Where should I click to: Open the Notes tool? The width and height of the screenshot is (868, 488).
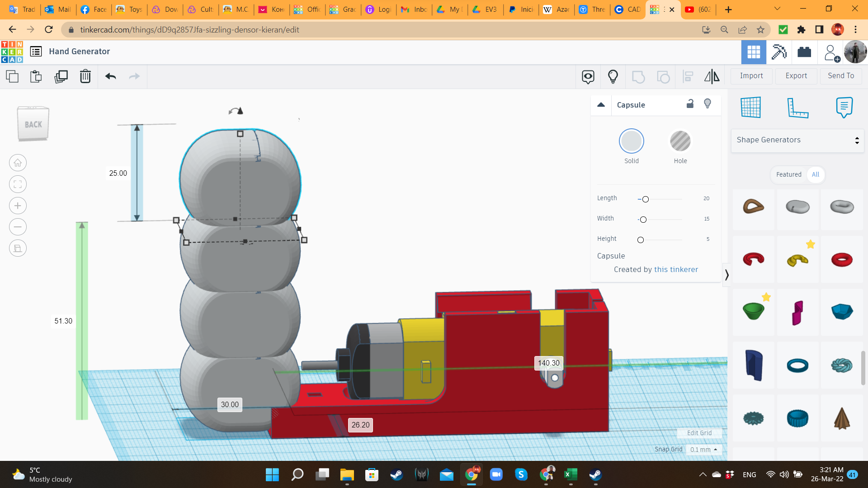coord(844,108)
